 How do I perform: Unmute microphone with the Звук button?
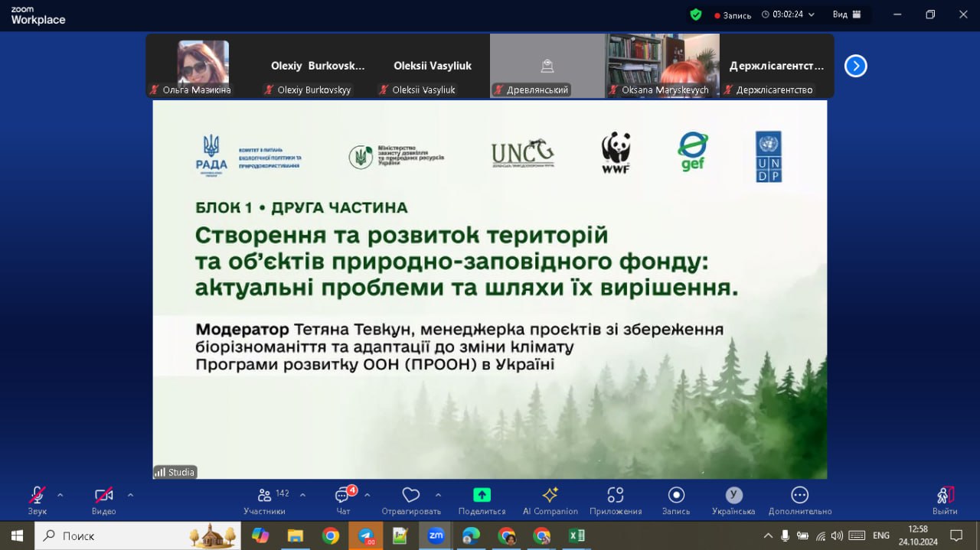(x=37, y=496)
